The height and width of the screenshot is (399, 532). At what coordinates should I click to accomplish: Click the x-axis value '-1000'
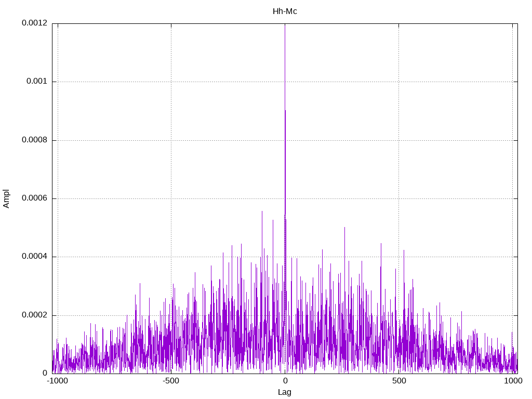[x=57, y=381]
